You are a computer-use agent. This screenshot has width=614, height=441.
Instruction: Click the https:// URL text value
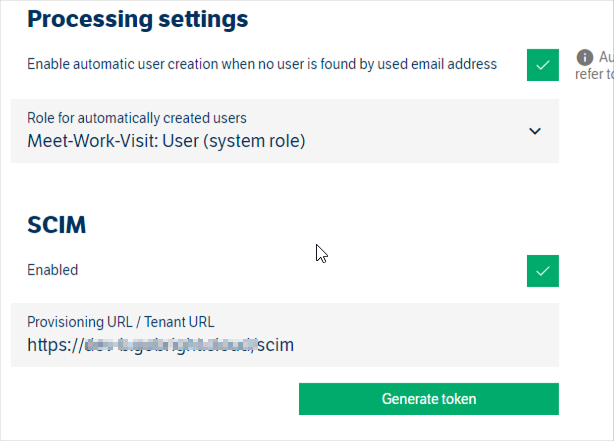click(x=161, y=345)
